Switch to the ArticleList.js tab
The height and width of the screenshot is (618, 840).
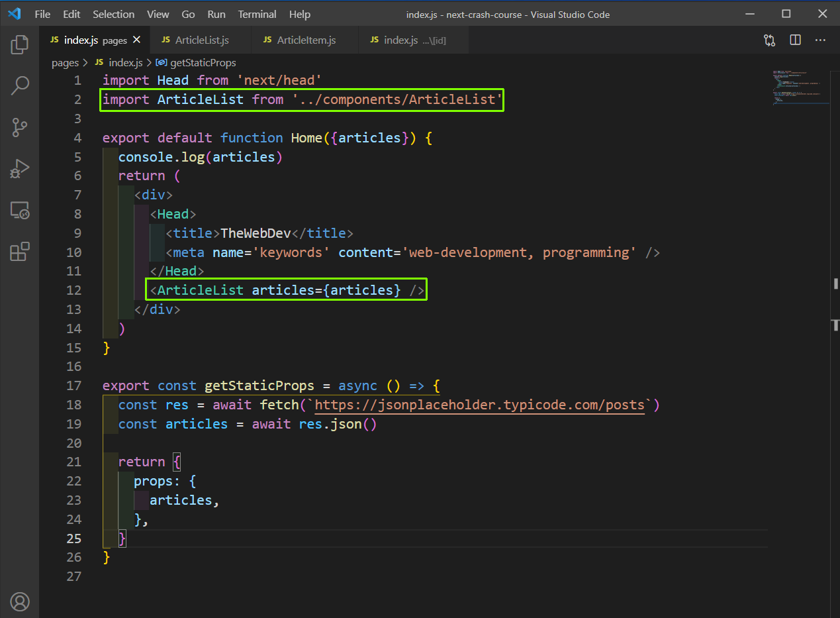(201, 40)
